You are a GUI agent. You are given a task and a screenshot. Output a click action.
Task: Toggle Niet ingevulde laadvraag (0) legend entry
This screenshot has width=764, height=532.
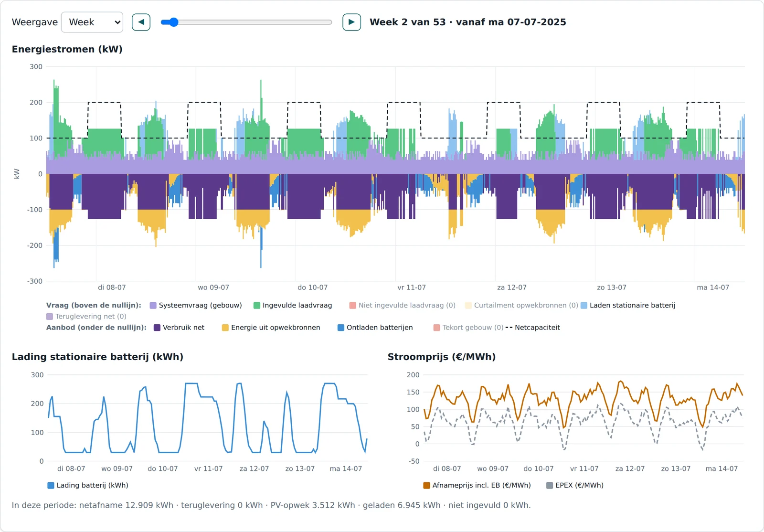[403, 305]
